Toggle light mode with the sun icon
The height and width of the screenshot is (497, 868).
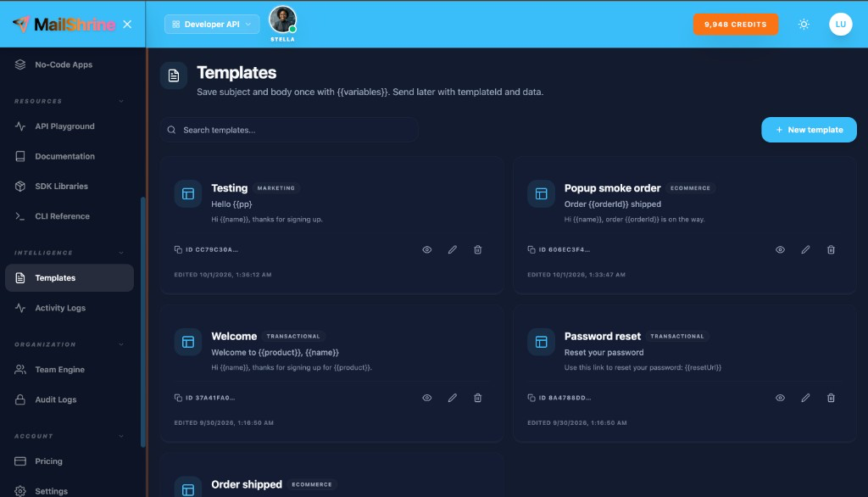pyautogui.click(x=804, y=25)
